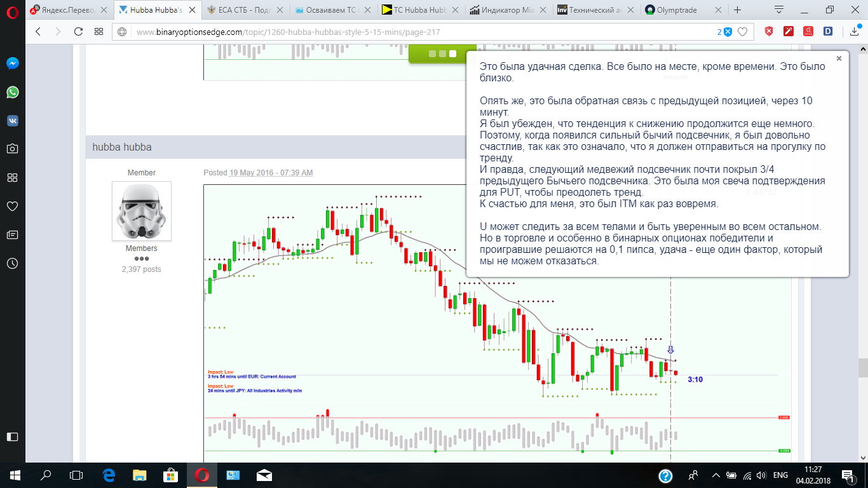Add page to bookmarks with the address bar heart
868x488 pixels.
(x=742, y=32)
